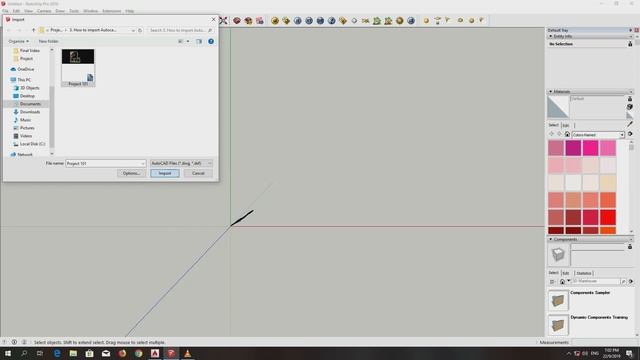
Task: Click the Components view options icon
Action: pyautogui.click(x=552, y=282)
